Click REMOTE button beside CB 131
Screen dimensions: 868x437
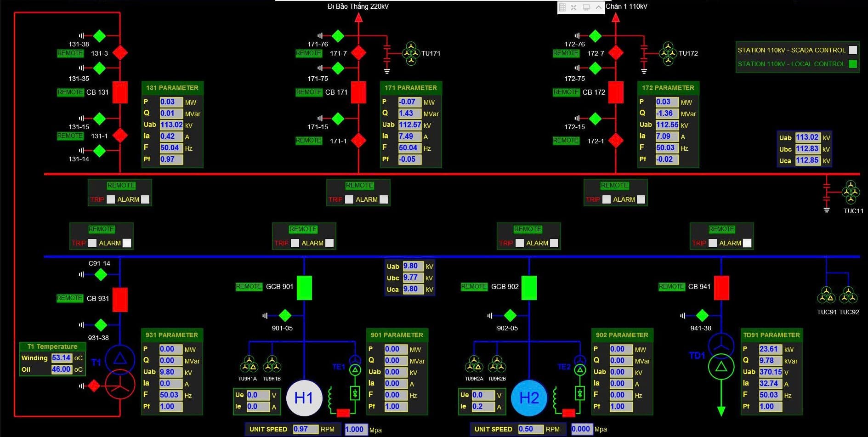70,92
